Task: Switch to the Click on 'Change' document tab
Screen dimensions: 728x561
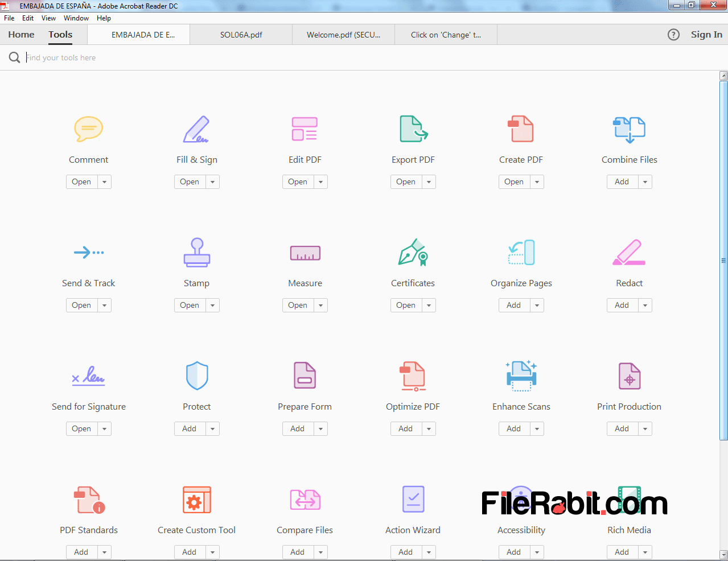Action: (x=446, y=35)
